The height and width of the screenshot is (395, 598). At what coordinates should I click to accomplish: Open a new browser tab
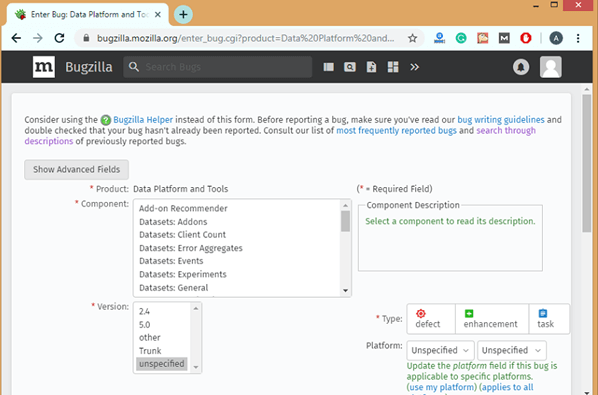point(183,14)
